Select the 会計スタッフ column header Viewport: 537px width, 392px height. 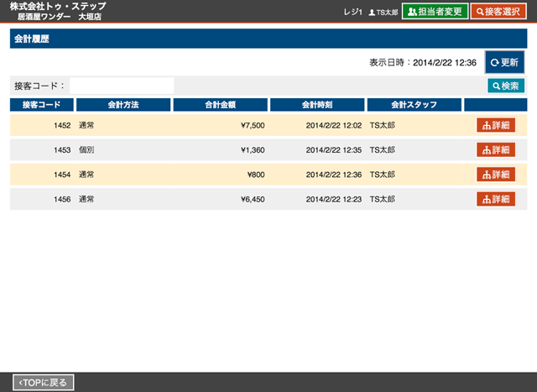click(x=414, y=105)
